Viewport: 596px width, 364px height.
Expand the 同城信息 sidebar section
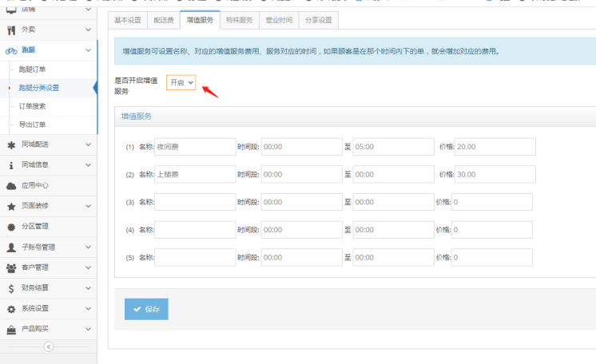pos(87,165)
